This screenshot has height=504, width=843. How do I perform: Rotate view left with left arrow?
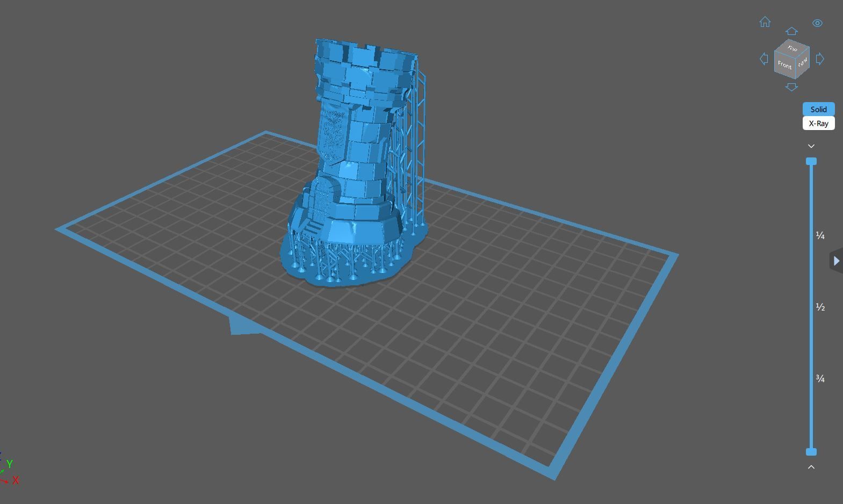point(763,59)
